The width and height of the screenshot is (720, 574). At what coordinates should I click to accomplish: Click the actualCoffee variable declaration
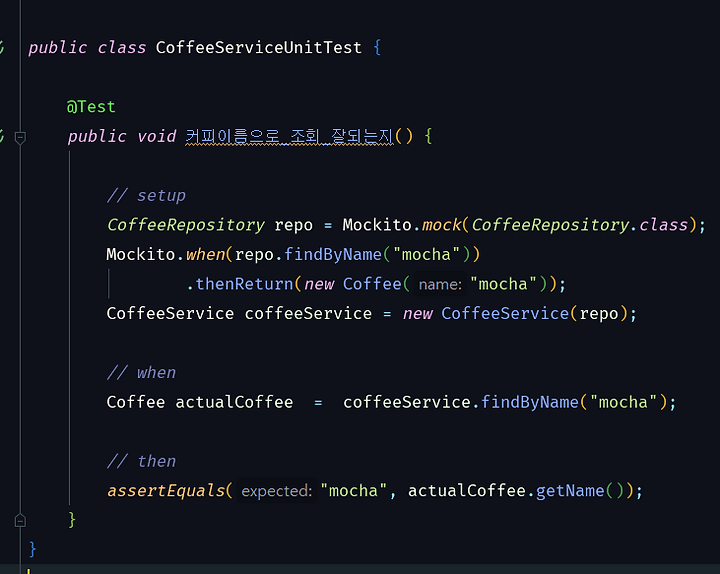click(x=234, y=402)
